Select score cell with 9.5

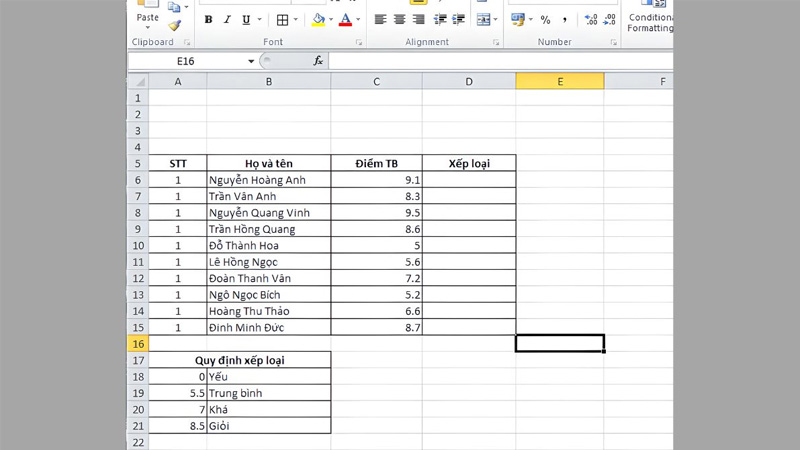pyautogui.click(x=377, y=212)
